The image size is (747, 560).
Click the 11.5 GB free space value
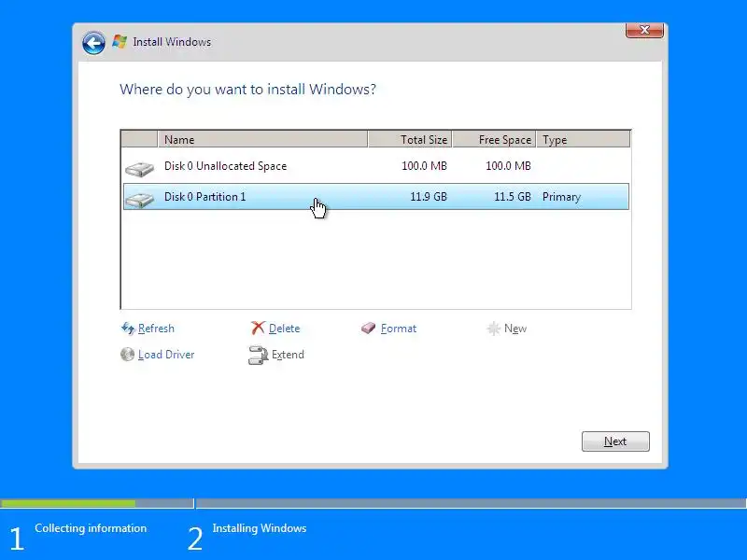(512, 197)
